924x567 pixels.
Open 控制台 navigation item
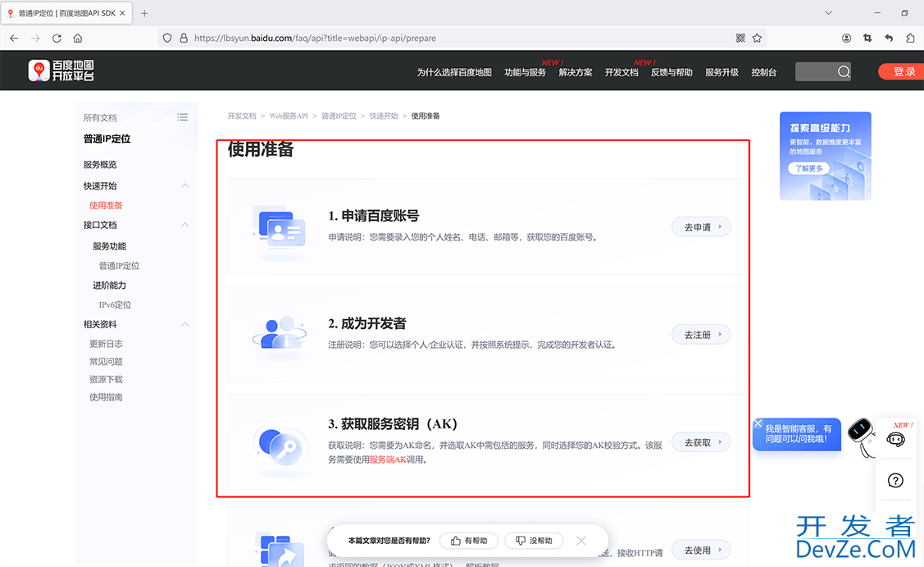(x=764, y=72)
